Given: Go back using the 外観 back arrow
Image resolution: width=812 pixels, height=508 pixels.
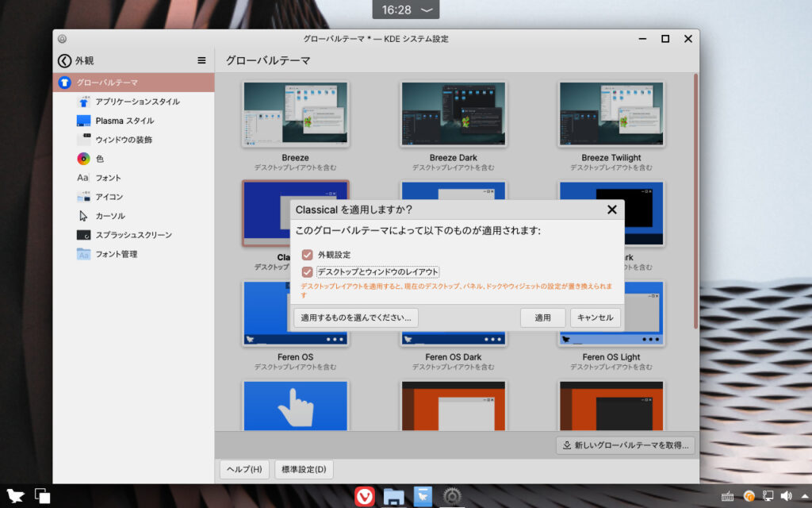Looking at the screenshot, I should tap(65, 60).
